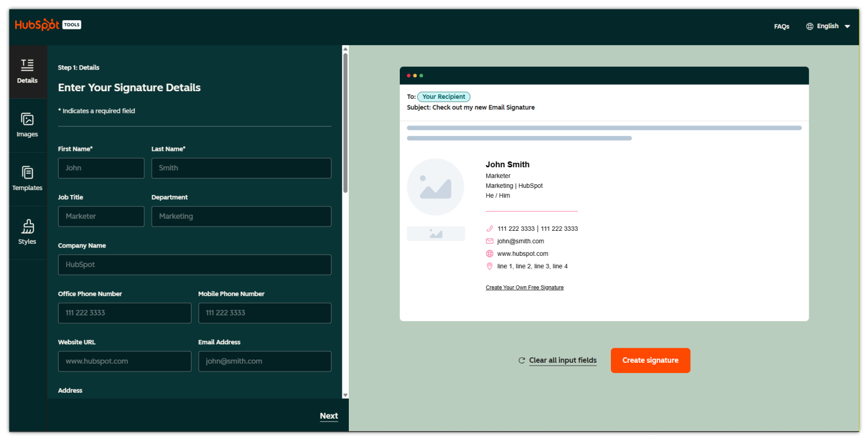
Task: Click the small logo placeholder in preview
Action: [436, 234]
